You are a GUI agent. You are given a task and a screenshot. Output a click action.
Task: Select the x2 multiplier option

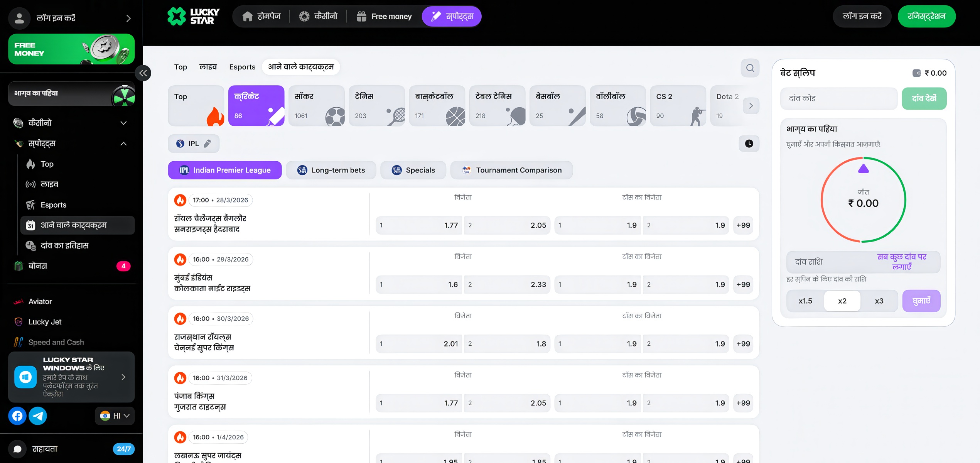click(x=842, y=301)
